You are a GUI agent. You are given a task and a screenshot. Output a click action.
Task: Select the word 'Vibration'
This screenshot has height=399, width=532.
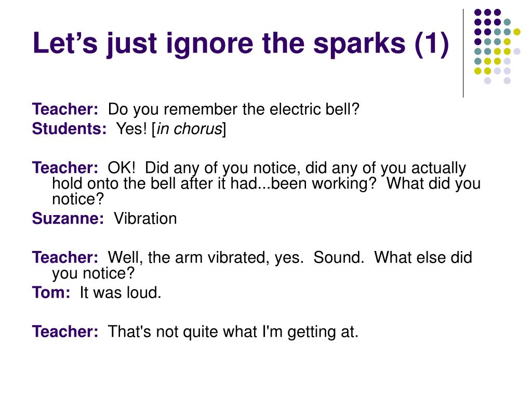(x=145, y=219)
